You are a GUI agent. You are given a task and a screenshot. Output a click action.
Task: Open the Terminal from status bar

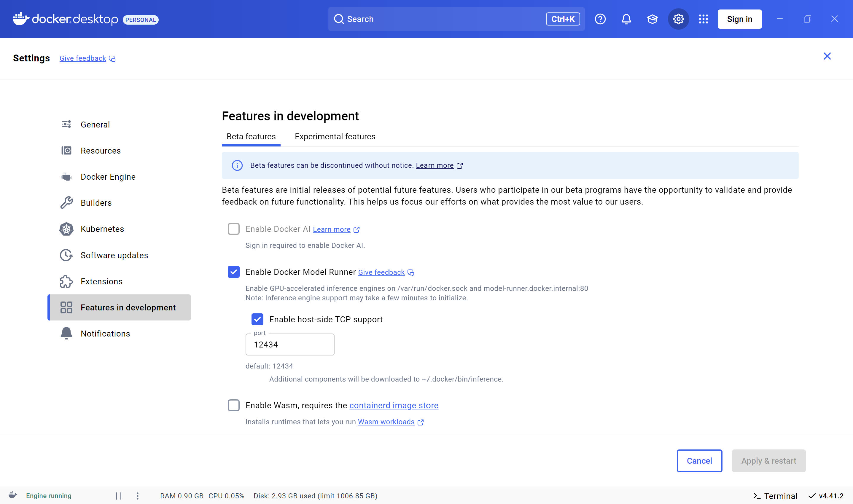[775, 496]
